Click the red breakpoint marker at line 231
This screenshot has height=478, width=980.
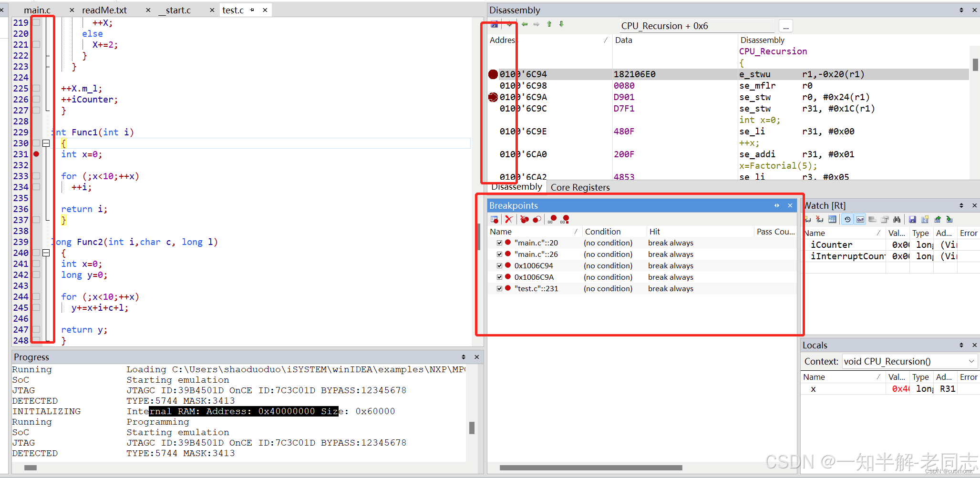pos(36,154)
